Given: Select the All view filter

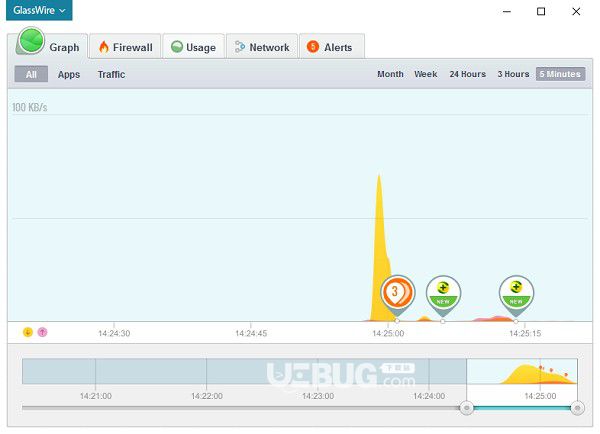Looking at the screenshot, I should (31, 74).
